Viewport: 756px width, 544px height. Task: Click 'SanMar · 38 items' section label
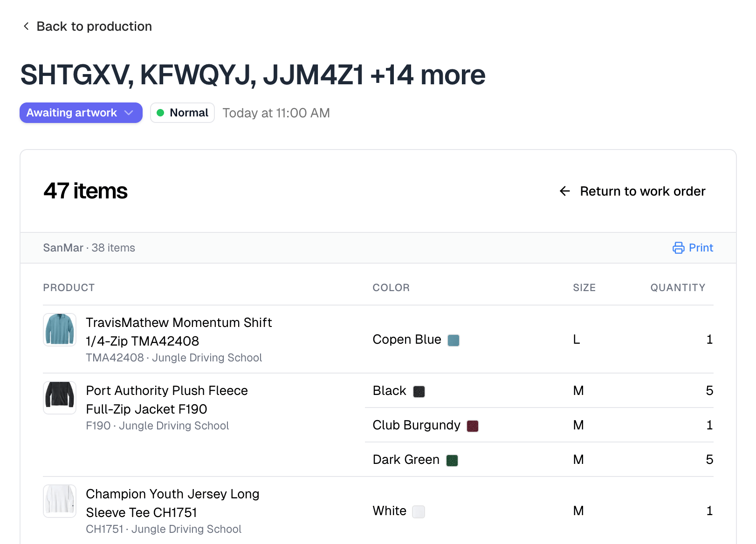pyautogui.click(x=89, y=248)
